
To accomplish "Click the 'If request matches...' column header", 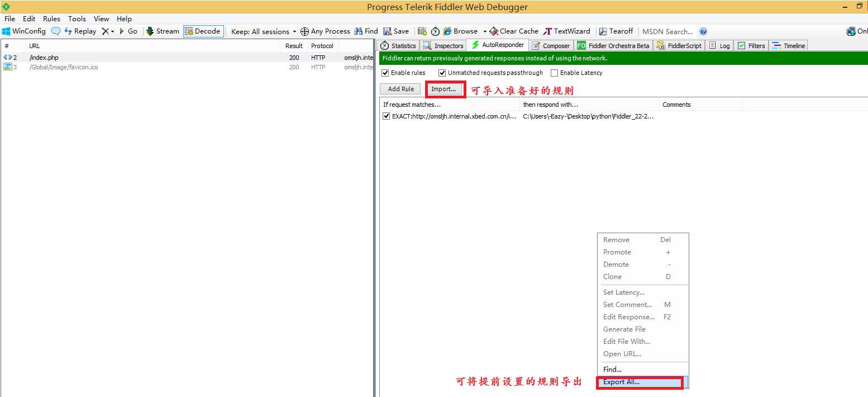I will (450, 105).
